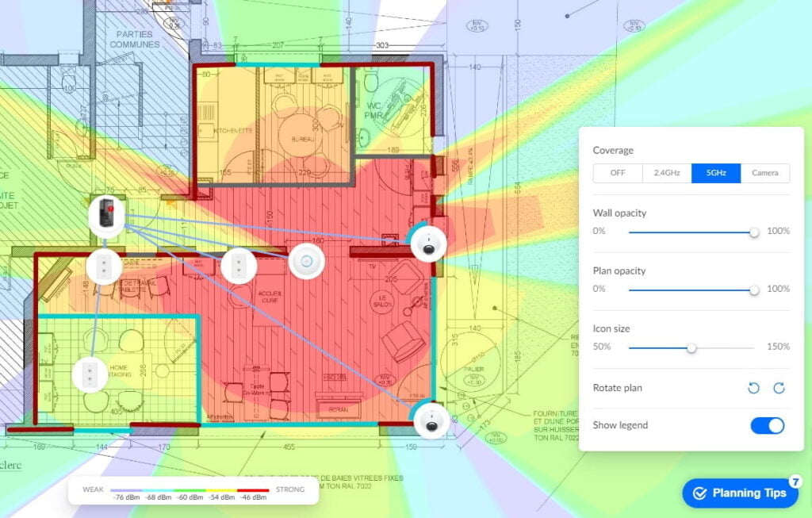The width and height of the screenshot is (812, 518).
Task: Set Coverage to OFF
Action: point(618,173)
